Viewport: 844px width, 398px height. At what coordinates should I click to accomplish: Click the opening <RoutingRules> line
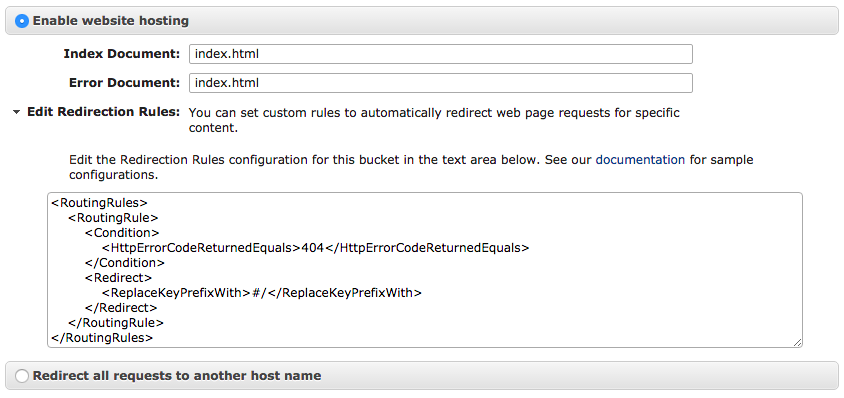pyautogui.click(x=99, y=203)
